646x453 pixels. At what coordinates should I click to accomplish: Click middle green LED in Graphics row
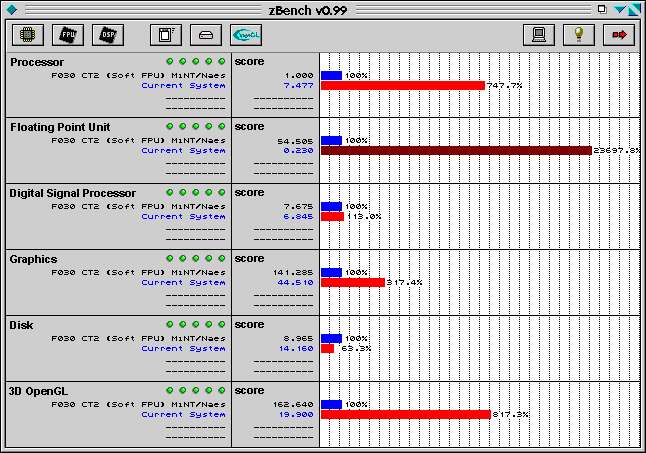196,259
